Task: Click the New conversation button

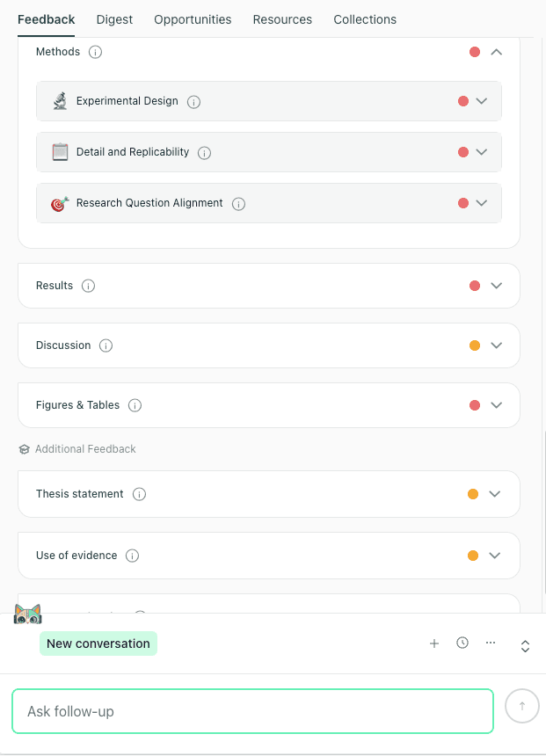Action: pos(98,643)
